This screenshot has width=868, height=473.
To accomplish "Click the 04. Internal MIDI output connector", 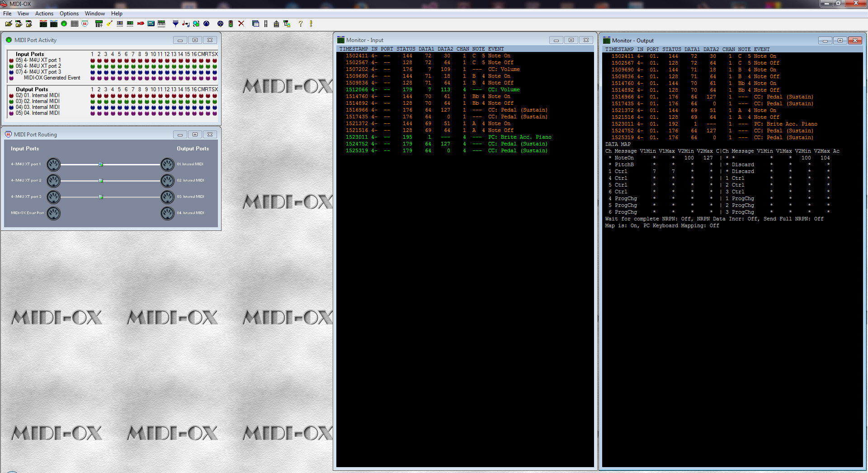I will click(x=167, y=213).
